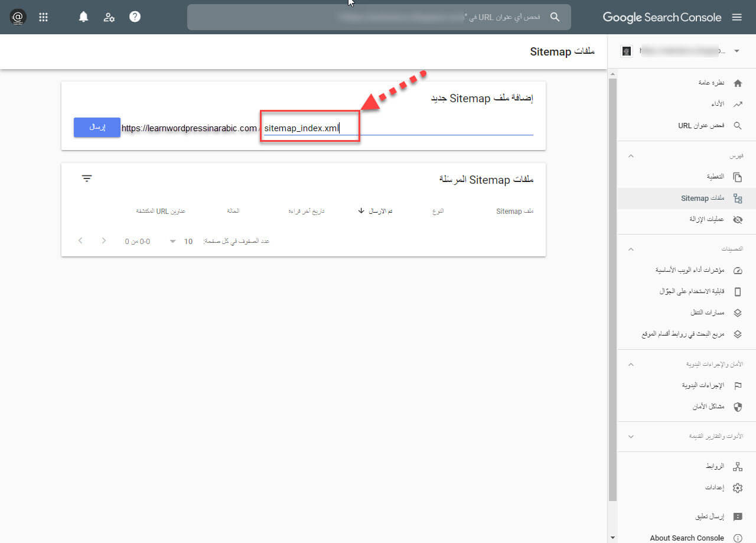Click the blue Submit (إرسال) button
The height and width of the screenshot is (543, 756).
[97, 128]
